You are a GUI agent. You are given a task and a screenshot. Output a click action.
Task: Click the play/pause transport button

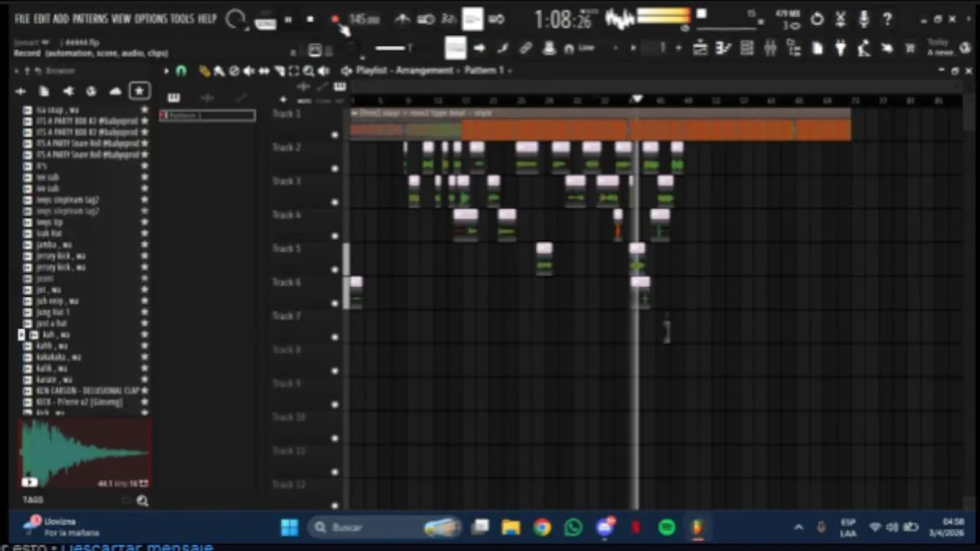(288, 20)
